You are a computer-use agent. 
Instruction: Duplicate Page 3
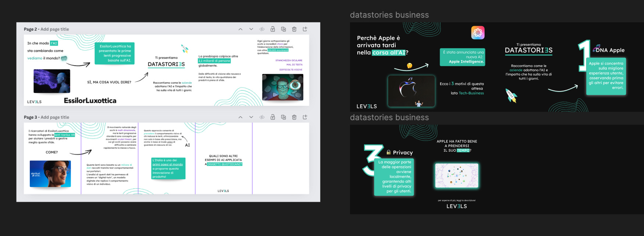coord(283,117)
